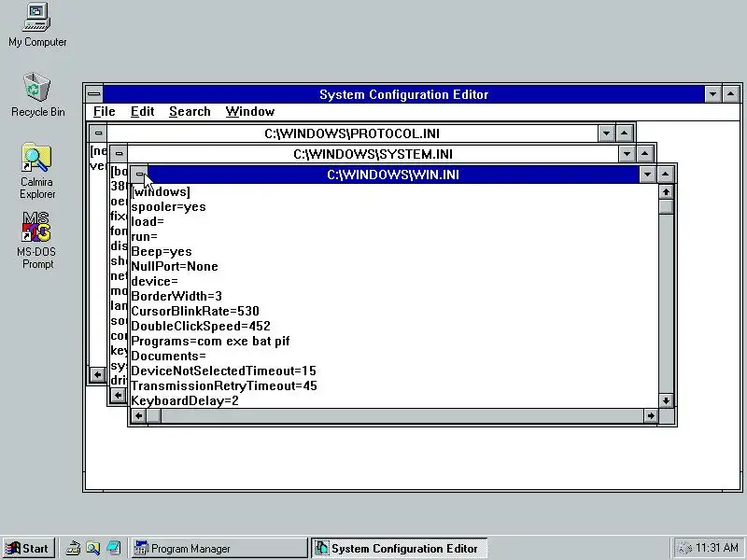Activate System Configuration Editor taskbar button
The image size is (747, 560).
400,549
